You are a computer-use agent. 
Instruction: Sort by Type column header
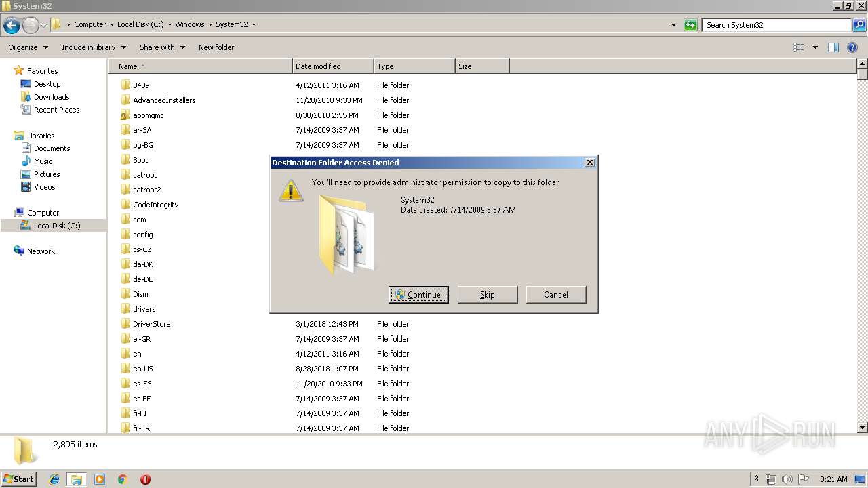pyautogui.click(x=414, y=66)
